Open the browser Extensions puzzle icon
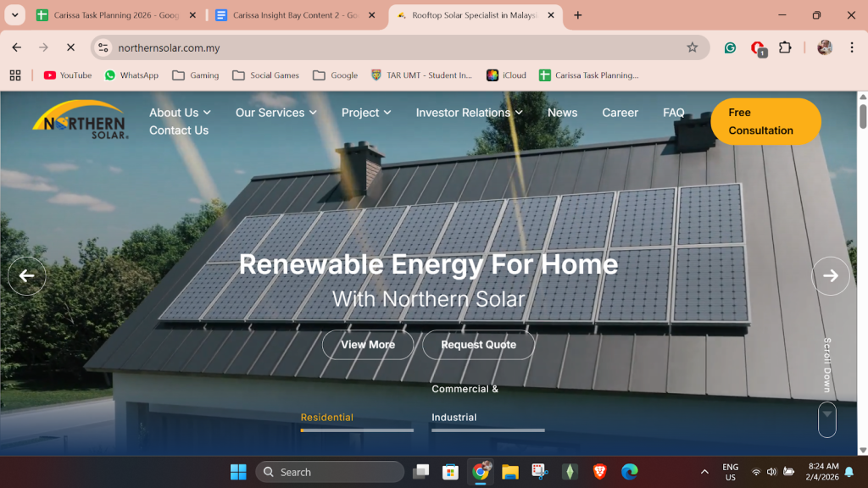 (x=784, y=47)
